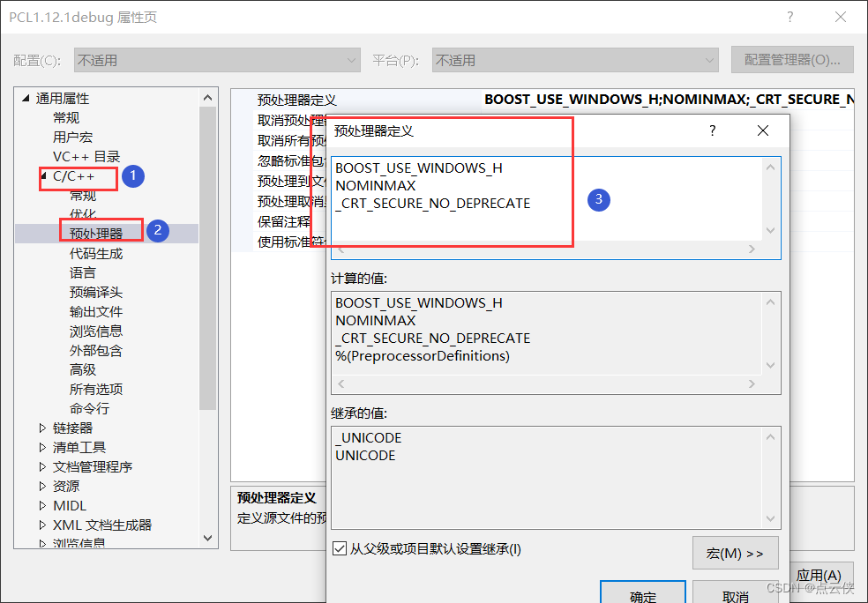Select VC++ 目录 in the tree
Screen dimensions: 868x603
point(86,157)
